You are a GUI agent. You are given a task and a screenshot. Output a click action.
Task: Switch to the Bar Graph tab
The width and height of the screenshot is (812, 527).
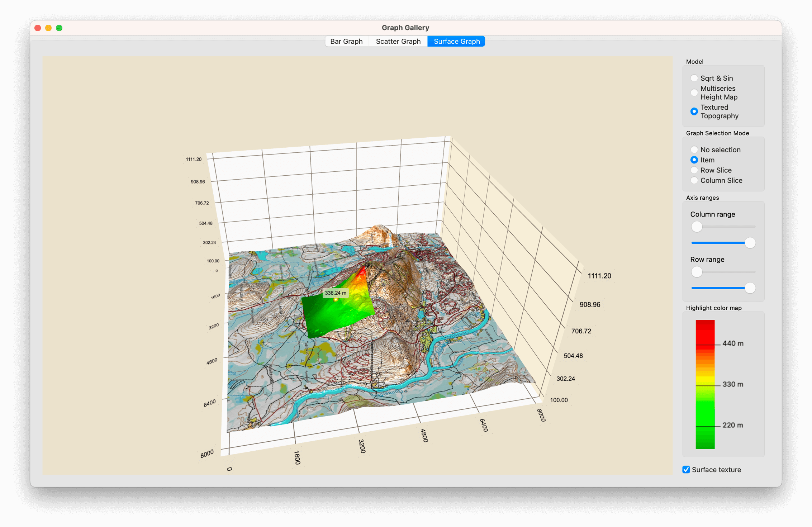pyautogui.click(x=346, y=41)
